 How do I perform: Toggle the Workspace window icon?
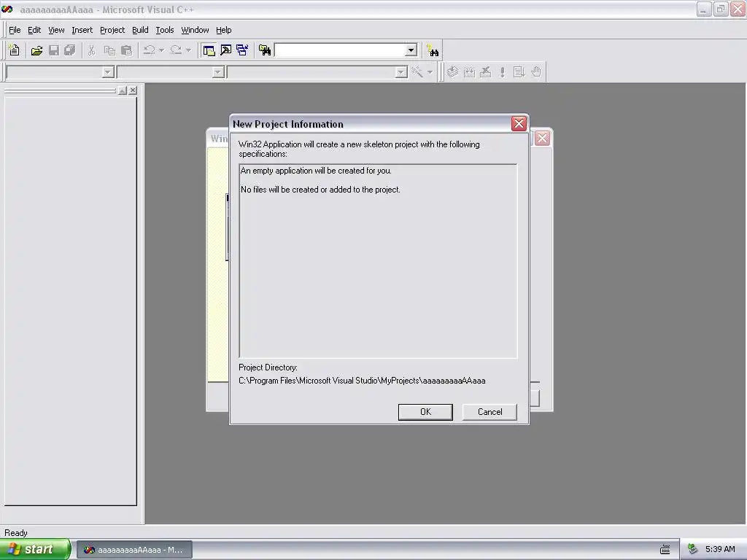tap(209, 50)
